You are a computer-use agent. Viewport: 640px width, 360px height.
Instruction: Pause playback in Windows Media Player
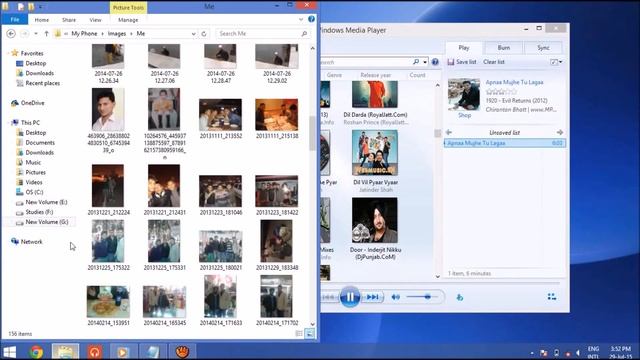[350, 297]
